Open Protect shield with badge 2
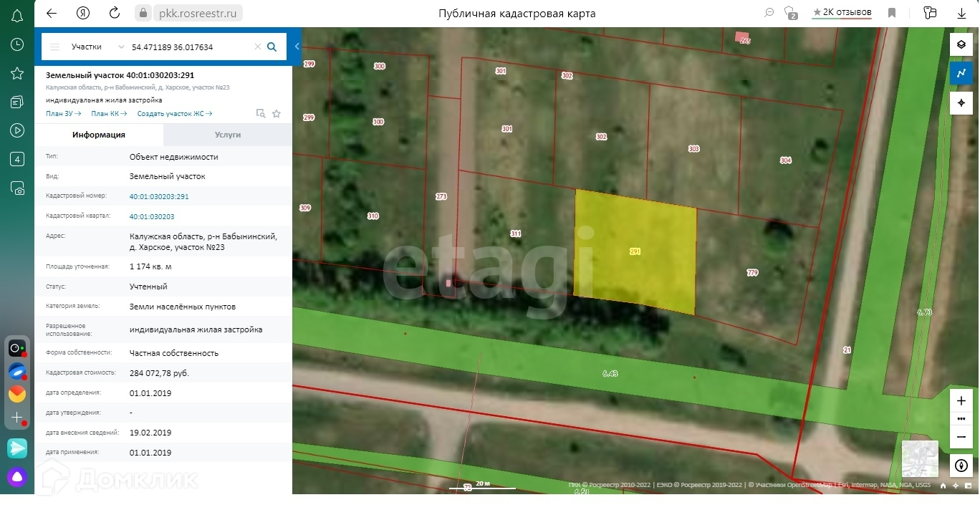980x520 pixels. 791,13
